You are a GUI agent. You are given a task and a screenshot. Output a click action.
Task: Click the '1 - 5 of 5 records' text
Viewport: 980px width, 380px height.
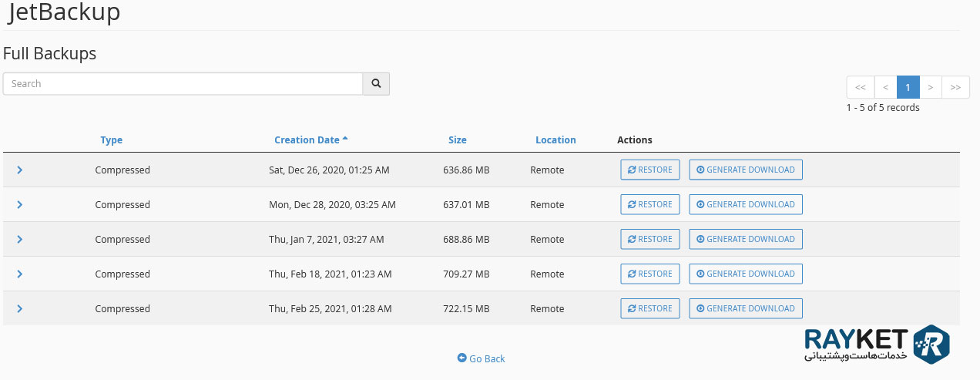tap(883, 108)
